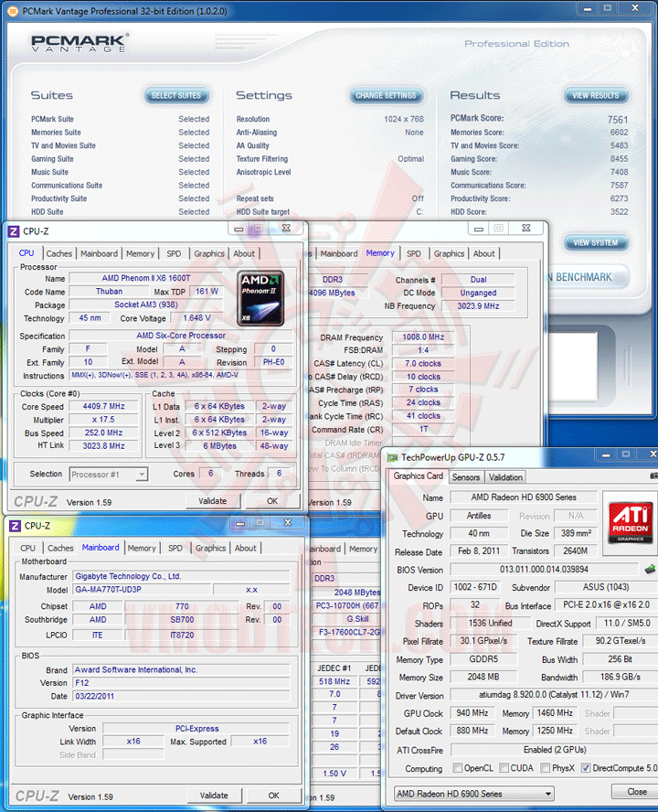
Task: Click the Close button in GPU-Z
Action: pyautogui.click(x=636, y=791)
